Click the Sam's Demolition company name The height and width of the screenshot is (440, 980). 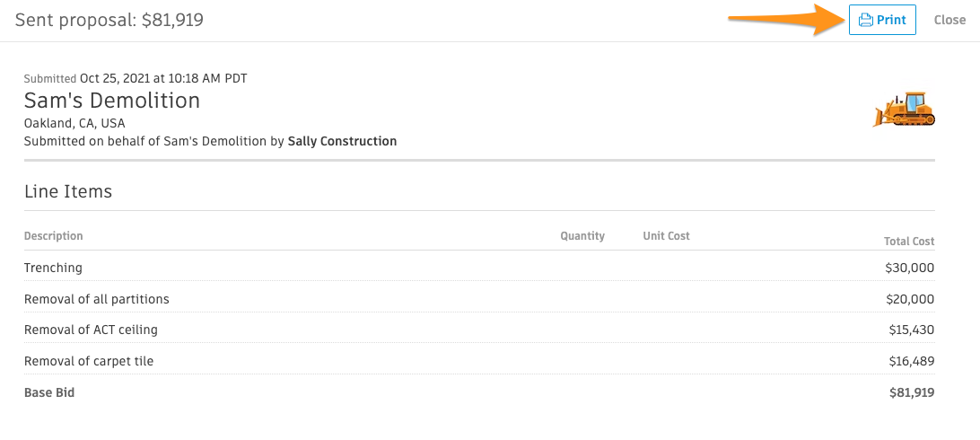pos(112,100)
